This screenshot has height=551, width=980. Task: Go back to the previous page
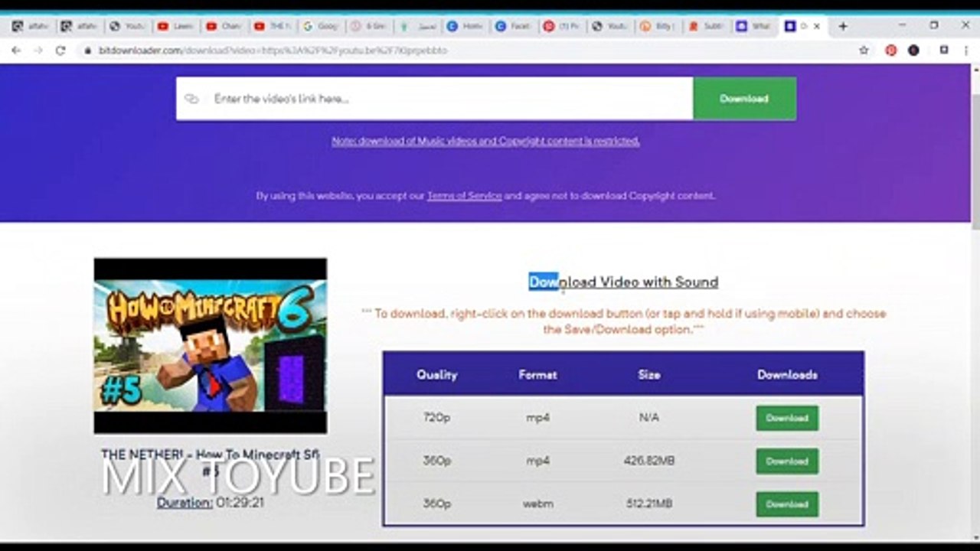[16, 51]
